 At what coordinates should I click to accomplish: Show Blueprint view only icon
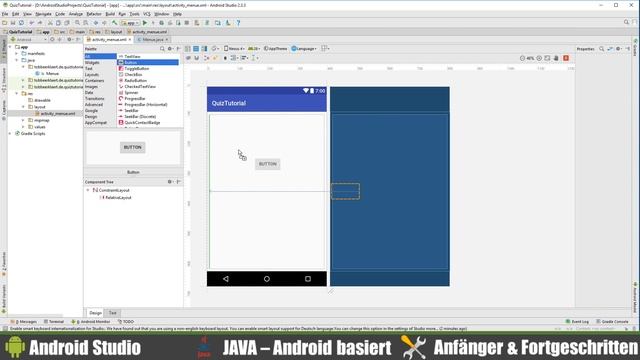tap(196, 49)
